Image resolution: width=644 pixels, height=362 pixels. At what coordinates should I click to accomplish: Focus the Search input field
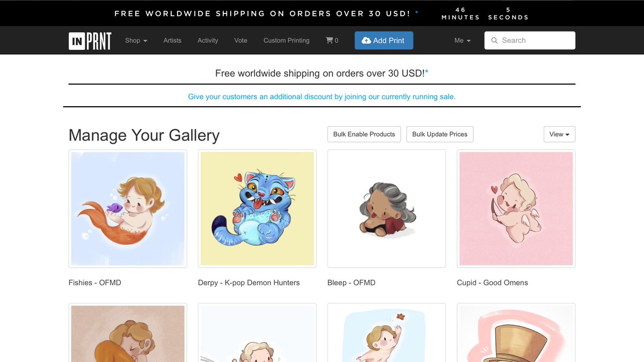530,40
